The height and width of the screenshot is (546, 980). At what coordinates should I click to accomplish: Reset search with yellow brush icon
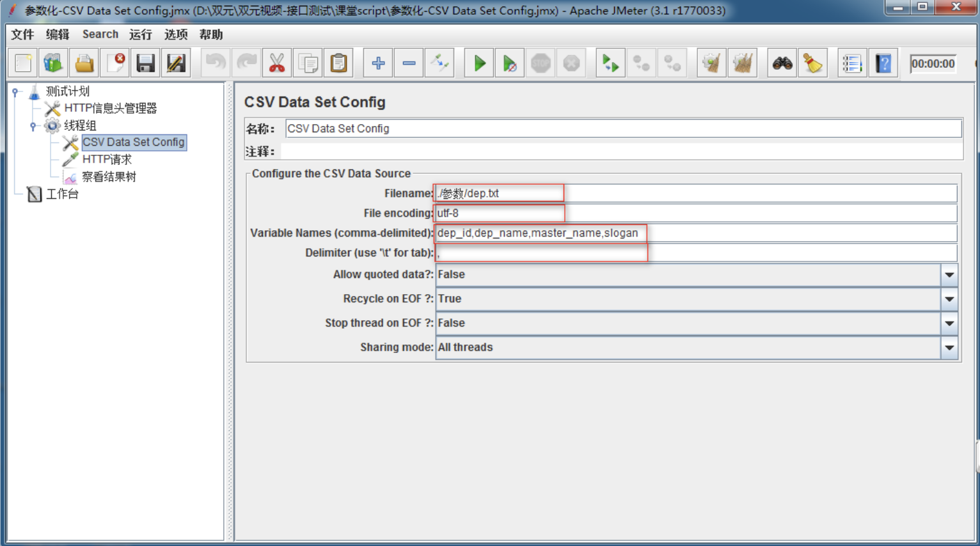coord(812,63)
